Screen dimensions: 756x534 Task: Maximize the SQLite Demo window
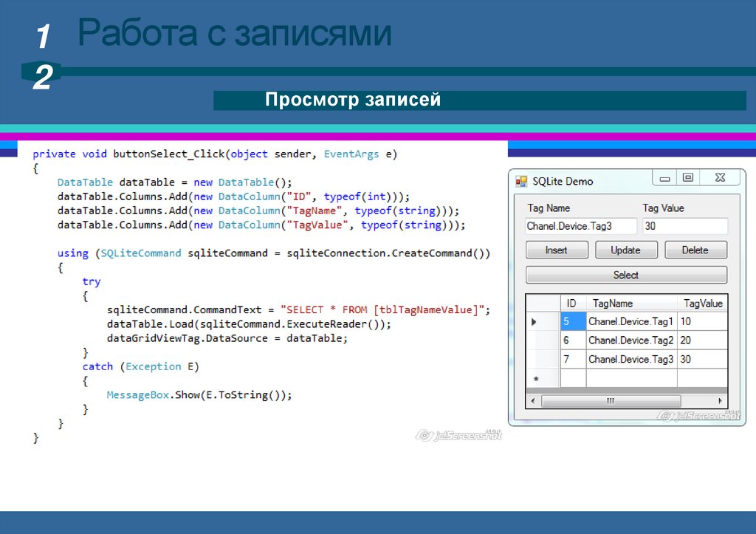688,178
